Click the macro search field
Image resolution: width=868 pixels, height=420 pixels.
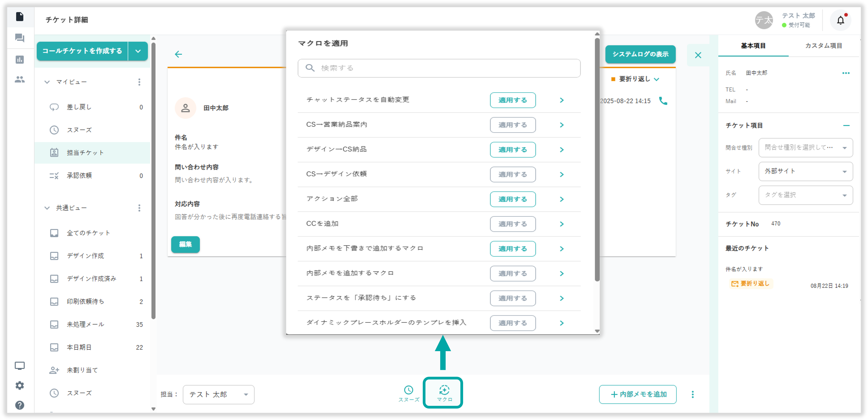coord(439,68)
